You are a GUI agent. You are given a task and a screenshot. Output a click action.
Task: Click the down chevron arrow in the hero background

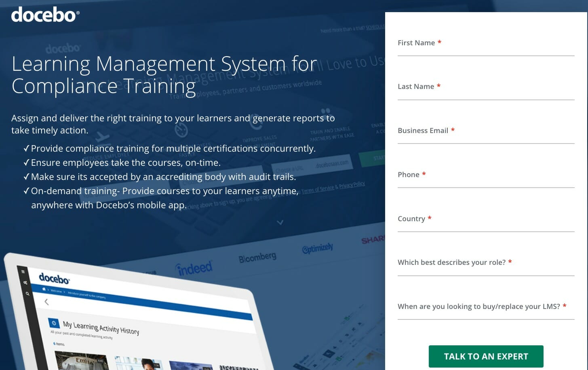(280, 222)
